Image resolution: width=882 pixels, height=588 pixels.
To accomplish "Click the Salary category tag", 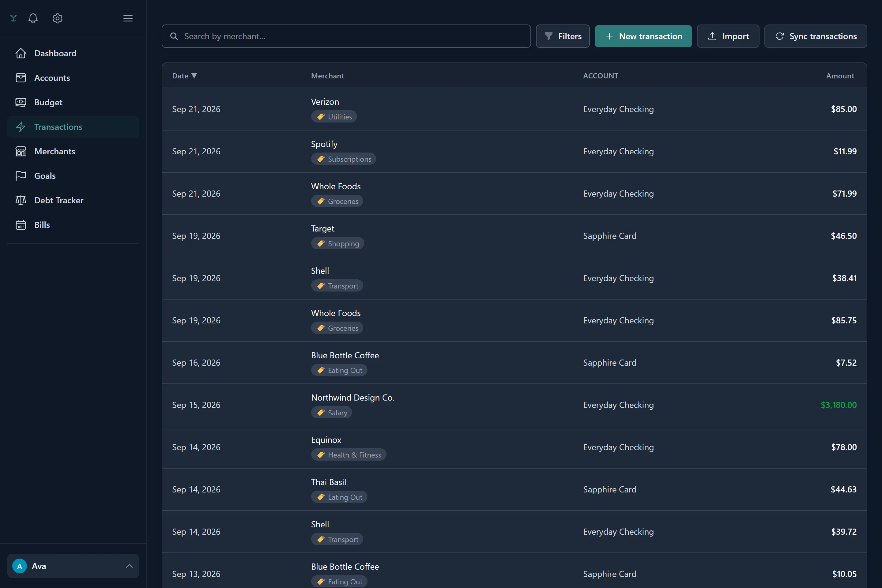I will 331,413.
